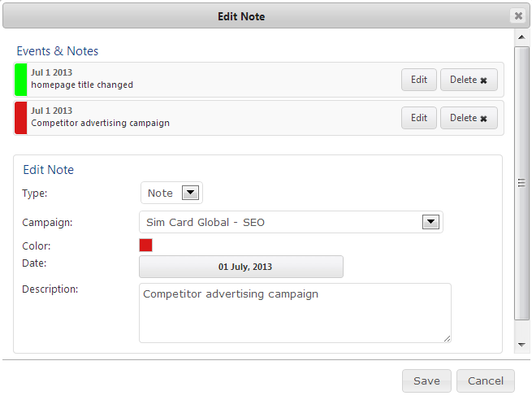
Task: Expand the Campaign dropdown list
Action: [430, 222]
